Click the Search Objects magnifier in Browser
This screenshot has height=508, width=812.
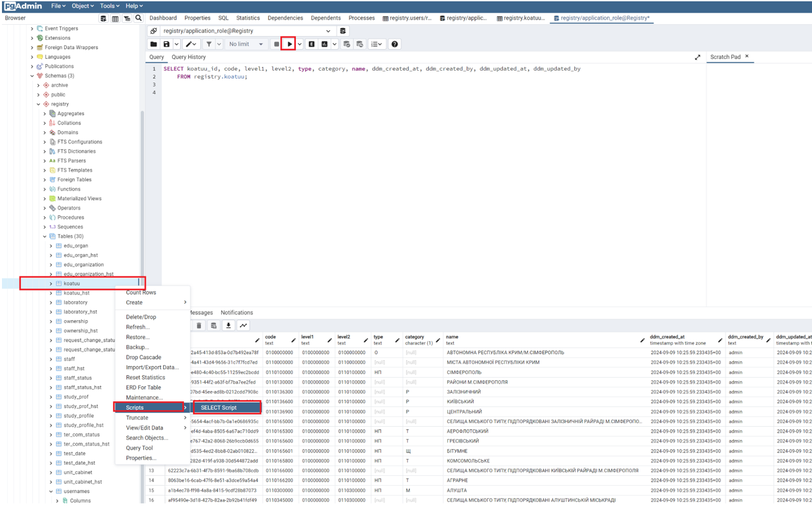[139, 18]
